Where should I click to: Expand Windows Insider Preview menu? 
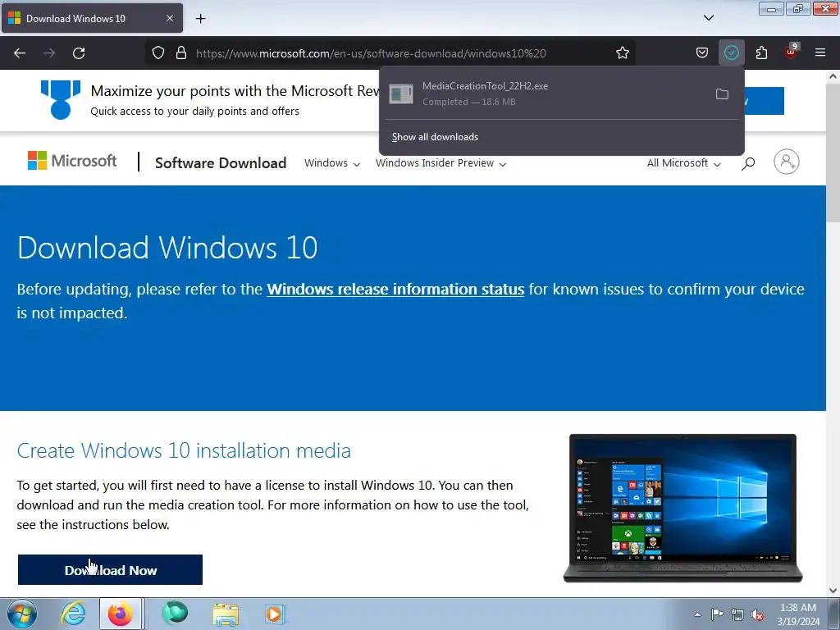pos(441,163)
